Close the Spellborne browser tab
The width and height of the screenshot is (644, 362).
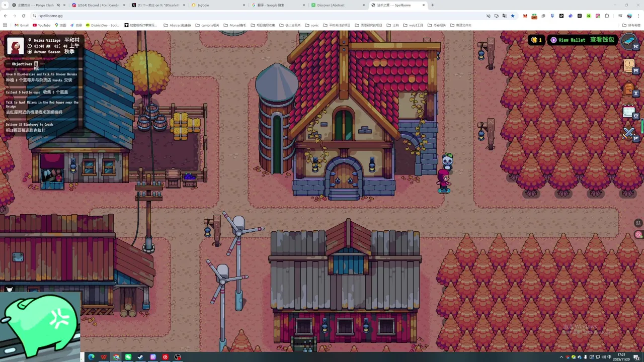tap(424, 5)
